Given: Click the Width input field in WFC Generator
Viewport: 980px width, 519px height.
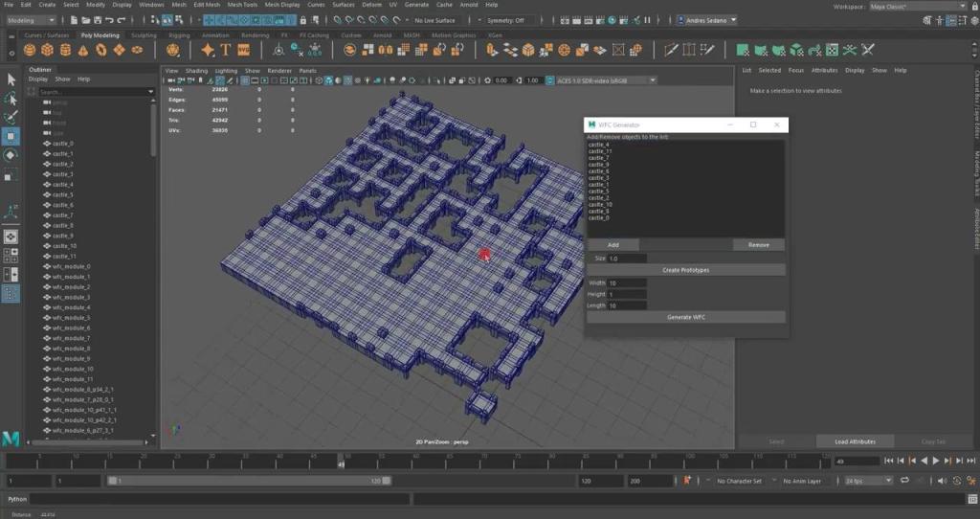Looking at the screenshot, I should (x=627, y=283).
